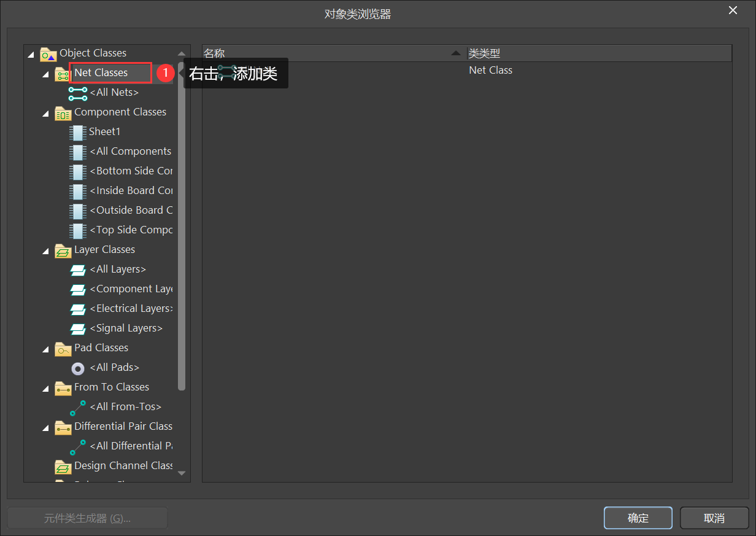Click the Net Classes folder icon

[x=63, y=74]
